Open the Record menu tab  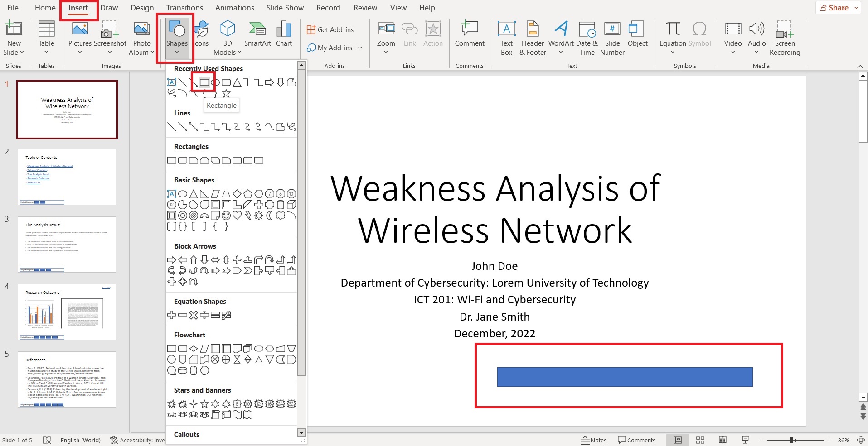coord(328,7)
